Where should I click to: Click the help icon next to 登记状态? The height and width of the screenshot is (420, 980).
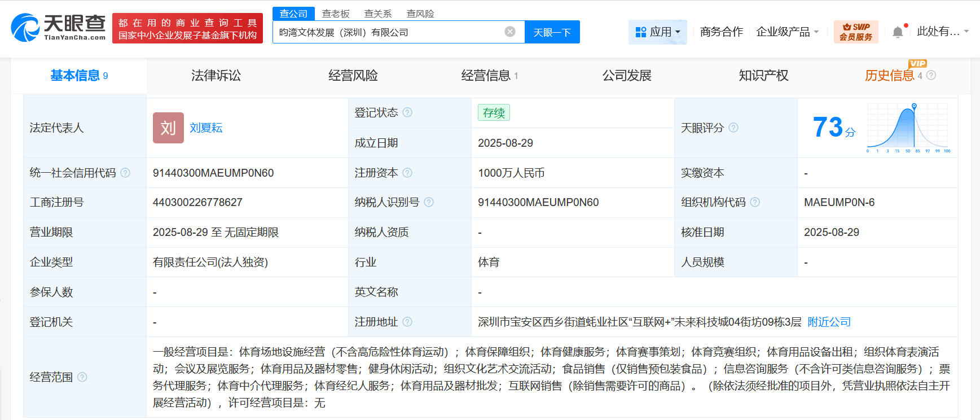[x=407, y=112]
